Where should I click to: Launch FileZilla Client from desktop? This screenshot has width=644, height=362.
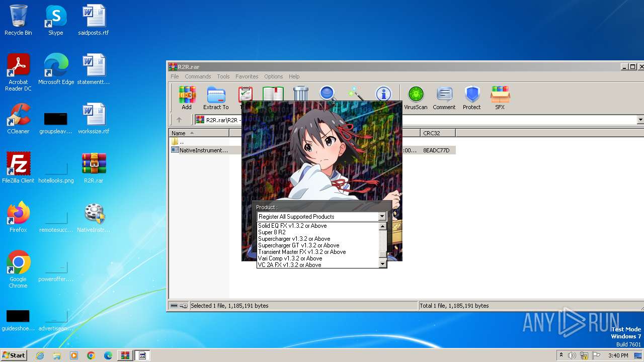click(x=18, y=167)
